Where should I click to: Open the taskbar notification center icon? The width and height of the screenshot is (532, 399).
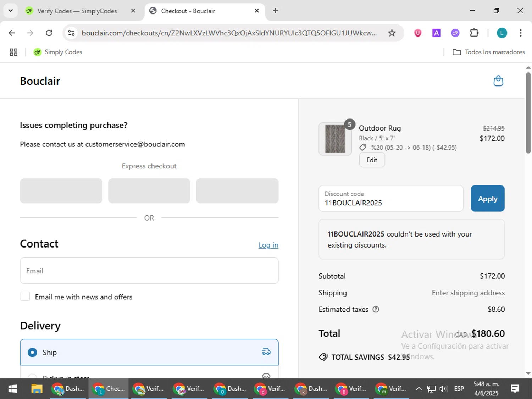tap(515, 389)
